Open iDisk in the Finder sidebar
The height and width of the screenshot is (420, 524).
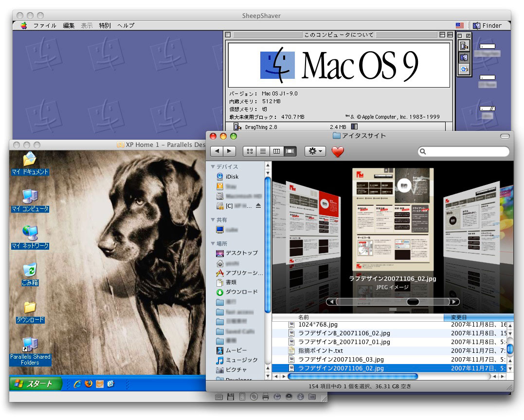232,177
